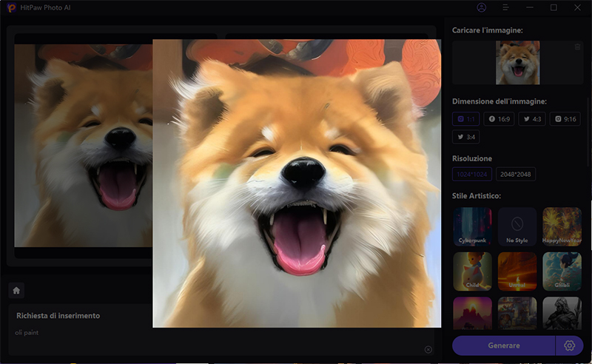Pick the No Style option

pyautogui.click(x=517, y=226)
